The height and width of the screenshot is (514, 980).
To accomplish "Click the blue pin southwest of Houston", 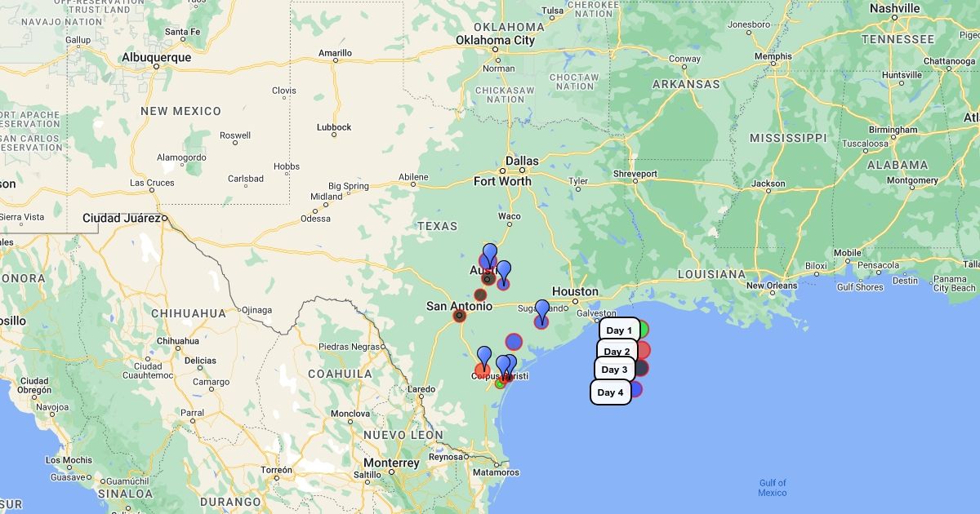I will pyautogui.click(x=541, y=311).
